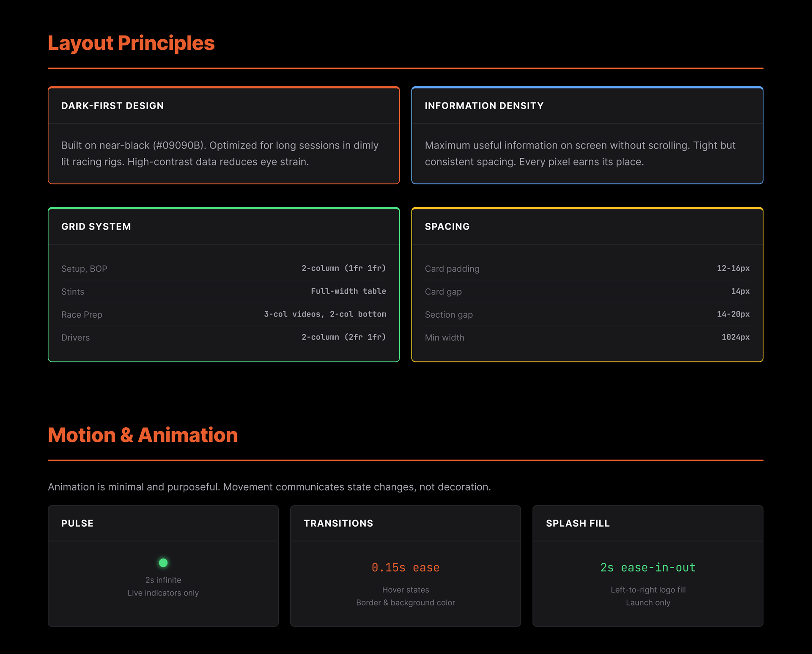This screenshot has width=812, height=654.
Task: Click the Pulse card title
Action: click(77, 523)
